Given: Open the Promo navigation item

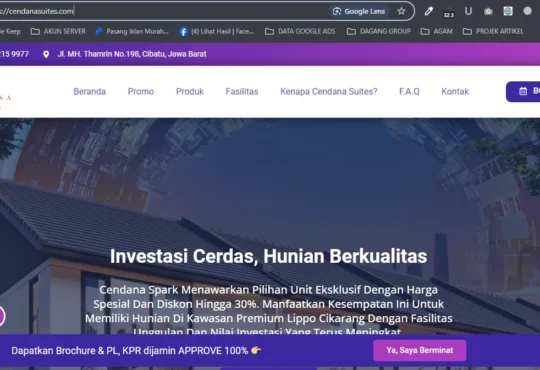Looking at the screenshot, I should pos(141,92).
